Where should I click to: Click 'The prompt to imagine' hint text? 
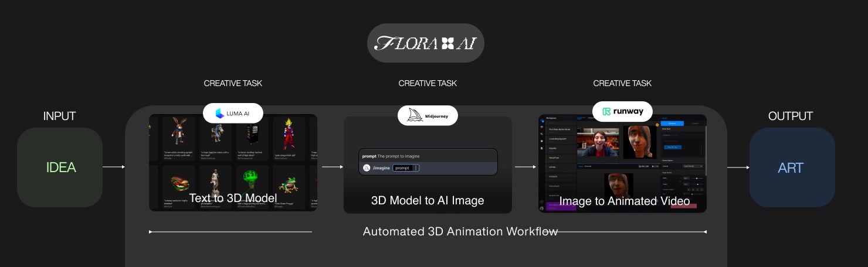(x=398, y=156)
